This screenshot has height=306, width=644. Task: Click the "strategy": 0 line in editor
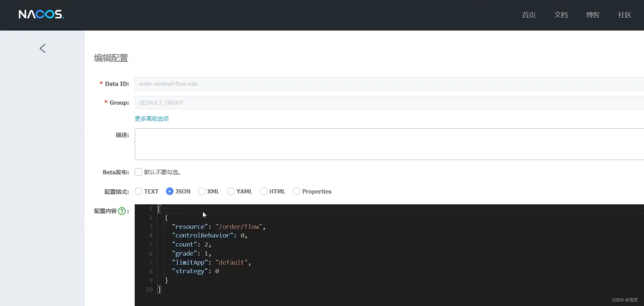coord(195,271)
